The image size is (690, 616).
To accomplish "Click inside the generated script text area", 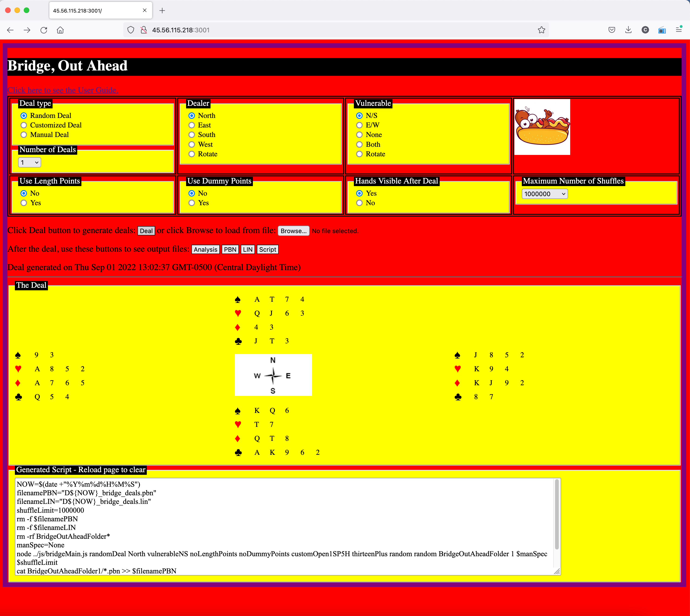I will coord(288,527).
